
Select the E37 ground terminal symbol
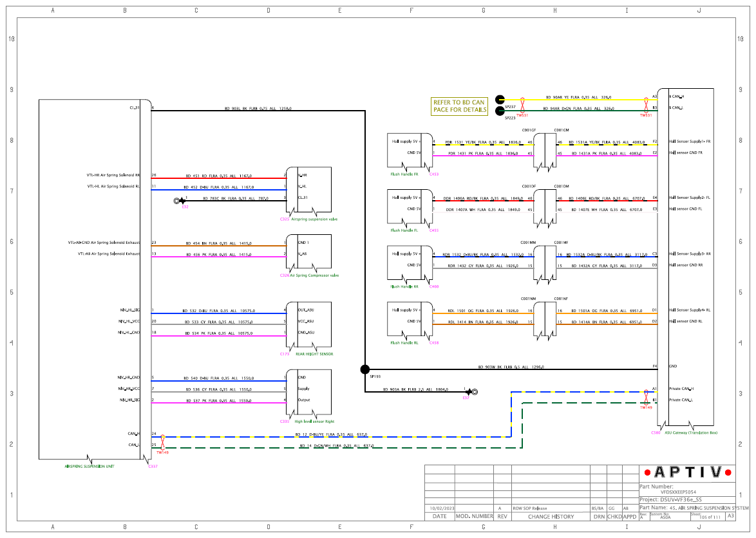point(471,392)
